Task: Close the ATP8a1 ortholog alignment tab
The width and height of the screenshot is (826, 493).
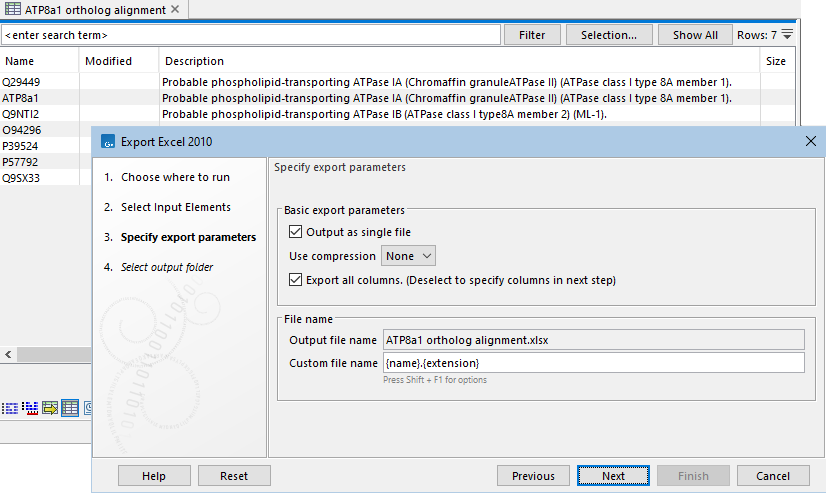Action: point(175,10)
